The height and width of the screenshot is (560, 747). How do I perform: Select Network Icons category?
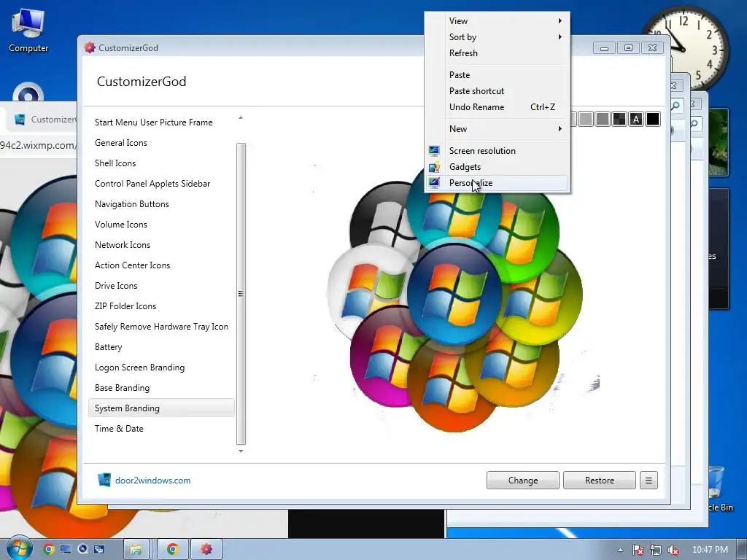tap(161, 245)
